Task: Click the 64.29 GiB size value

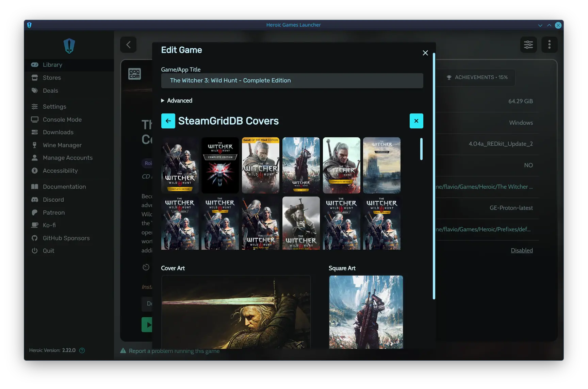Action: pos(521,101)
